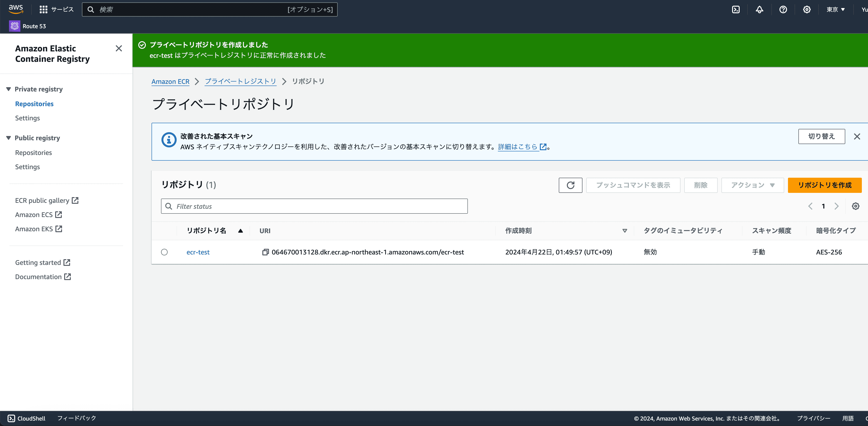Open Getting started external link
Image resolution: width=868 pixels, height=426 pixels.
pos(43,263)
